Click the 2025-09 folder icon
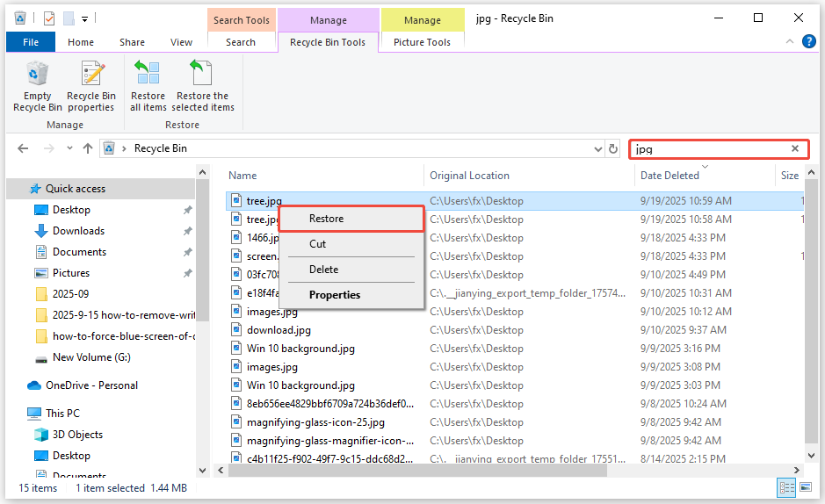The image size is (825, 504). click(41, 294)
